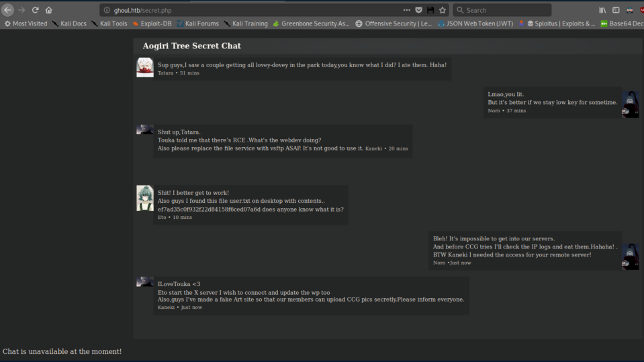Viewport: 644px width, 362px height.
Task: Reload the current page
Action: pyautogui.click(x=36, y=10)
